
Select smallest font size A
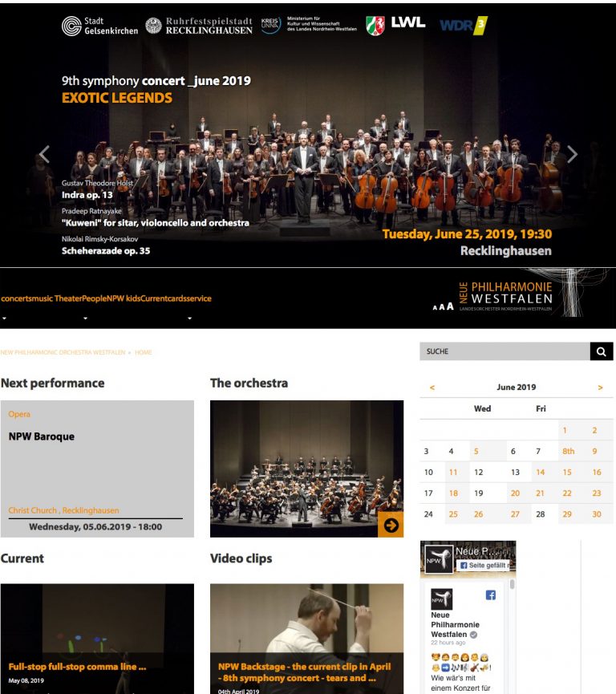coord(435,307)
